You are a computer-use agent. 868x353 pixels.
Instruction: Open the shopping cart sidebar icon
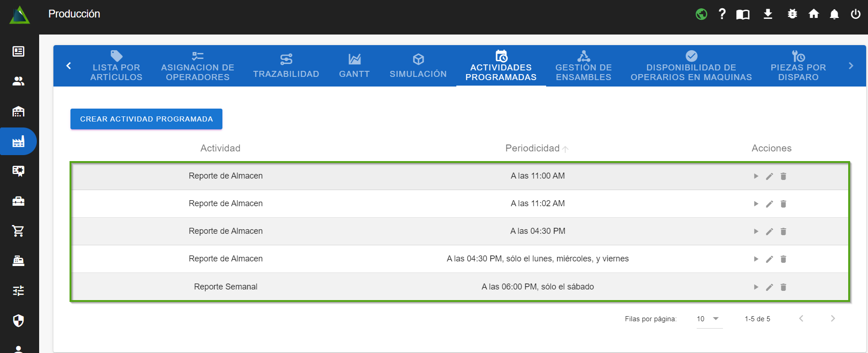[x=18, y=231]
